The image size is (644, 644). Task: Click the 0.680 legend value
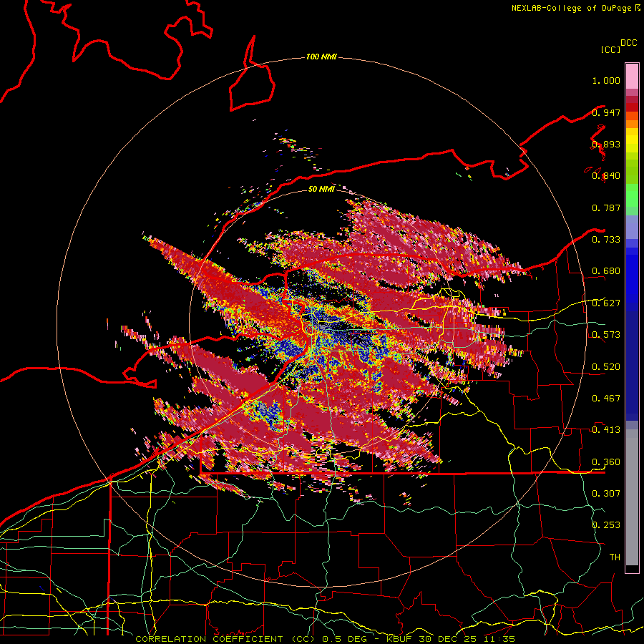(606, 271)
